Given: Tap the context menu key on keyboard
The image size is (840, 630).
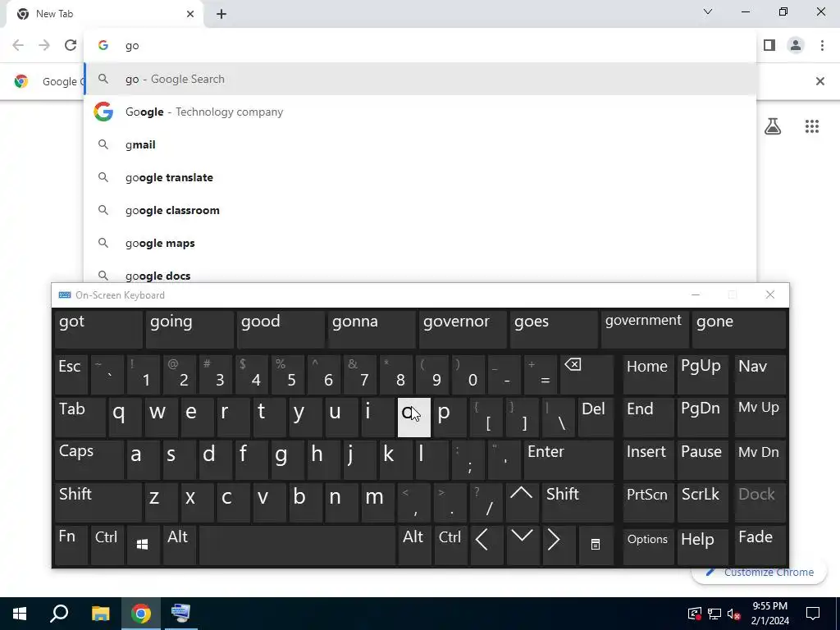Looking at the screenshot, I should (595, 545).
